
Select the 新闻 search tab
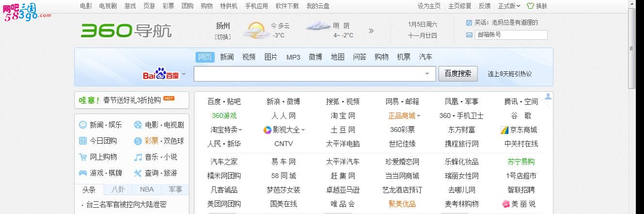[x=227, y=57]
